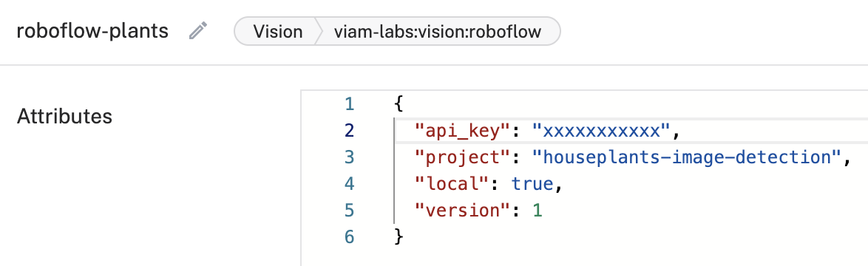Image resolution: width=868 pixels, height=266 pixels.
Task: Click the version number value 1
Action: pyautogui.click(x=537, y=211)
